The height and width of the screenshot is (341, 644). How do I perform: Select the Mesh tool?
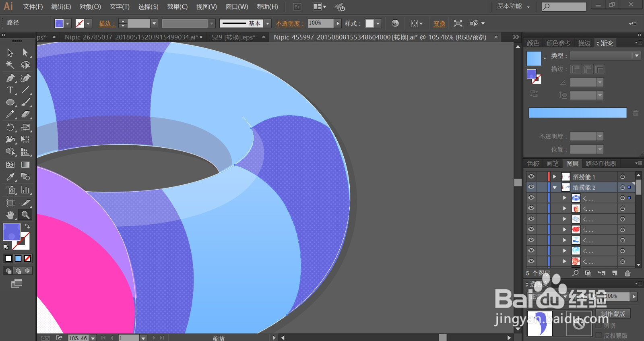[10, 165]
